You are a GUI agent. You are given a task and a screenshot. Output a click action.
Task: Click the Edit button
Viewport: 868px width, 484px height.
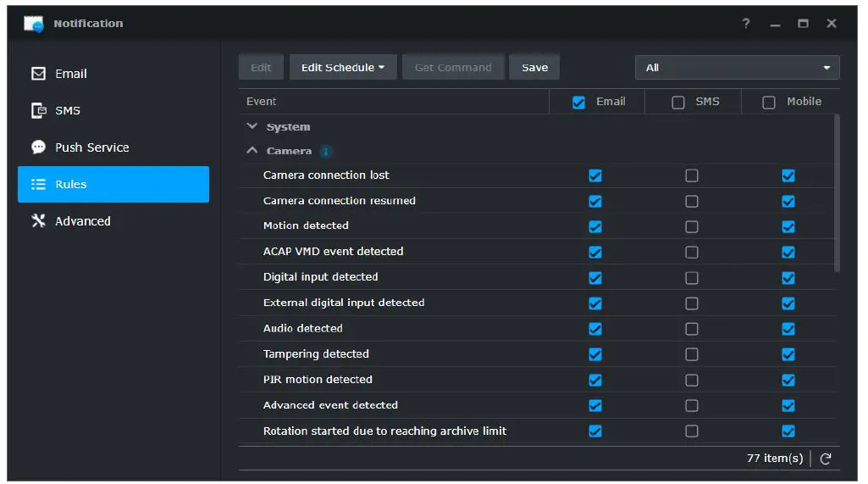coord(261,67)
